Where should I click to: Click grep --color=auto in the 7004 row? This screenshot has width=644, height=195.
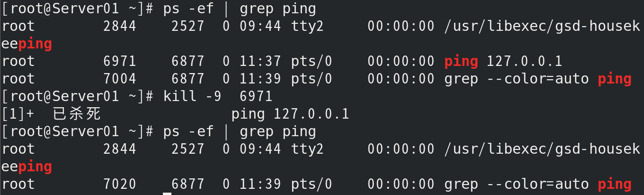(516, 79)
